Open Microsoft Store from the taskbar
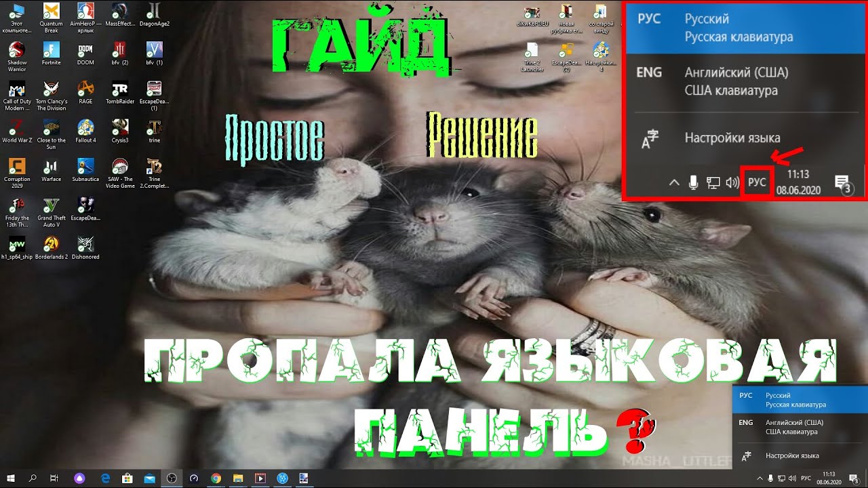Image resolution: width=868 pixels, height=488 pixels. [x=128, y=478]
